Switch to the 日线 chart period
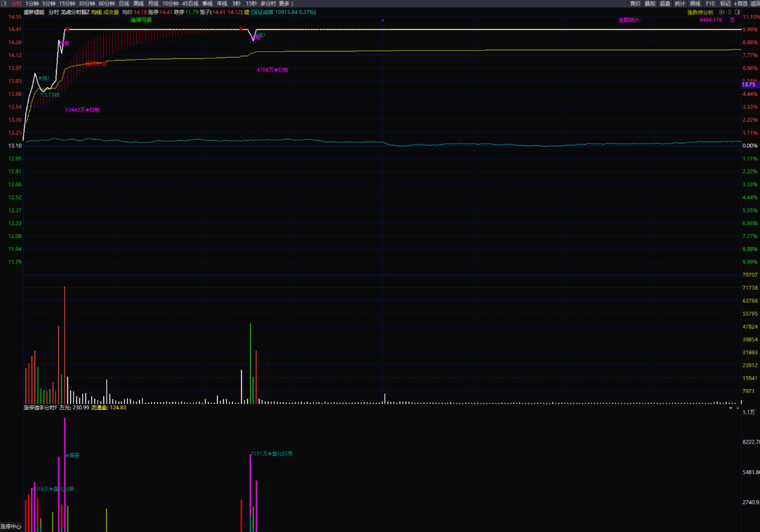The width and height of the screenshot is (760, 532). click(x=123, y=3)
